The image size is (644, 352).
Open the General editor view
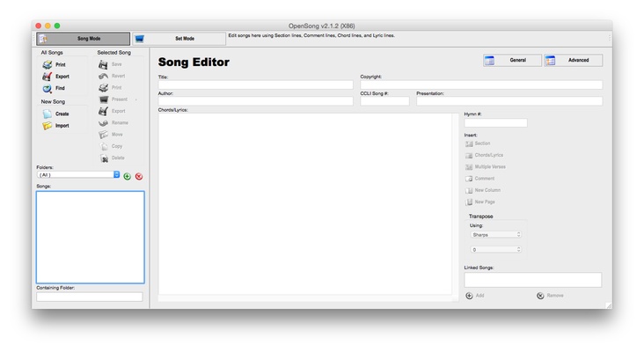[x=512, y=61]
